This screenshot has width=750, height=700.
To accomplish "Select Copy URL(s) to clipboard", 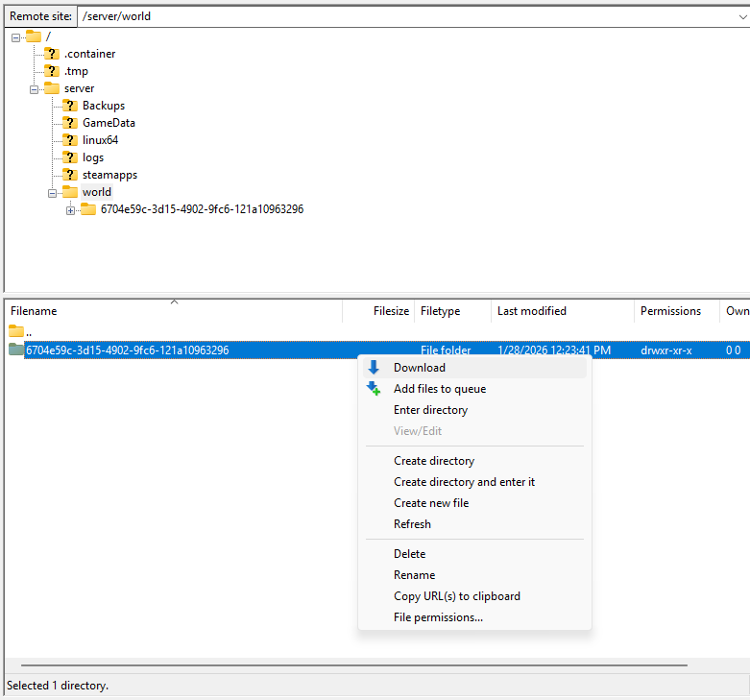I will point(456,596).
